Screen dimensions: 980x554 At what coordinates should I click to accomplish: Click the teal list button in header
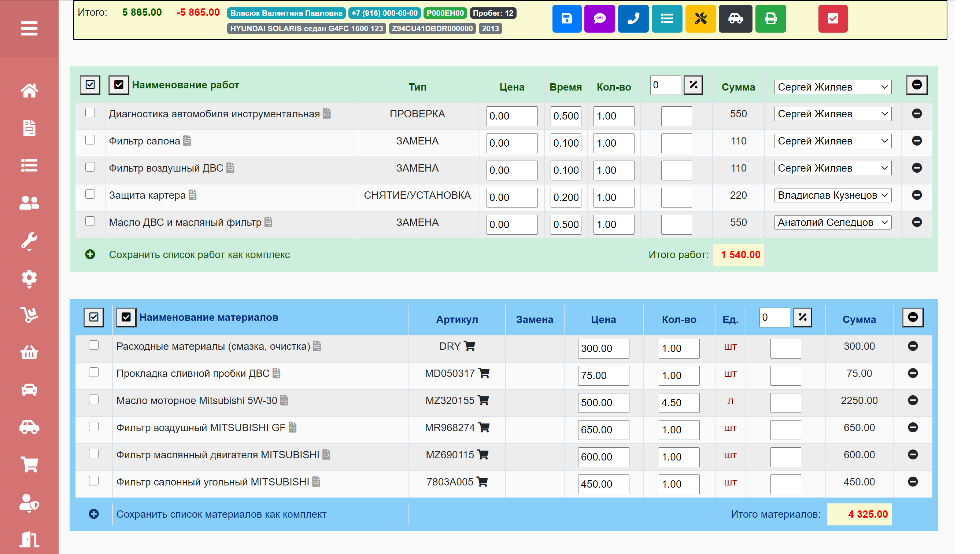(x=666, y=18)
